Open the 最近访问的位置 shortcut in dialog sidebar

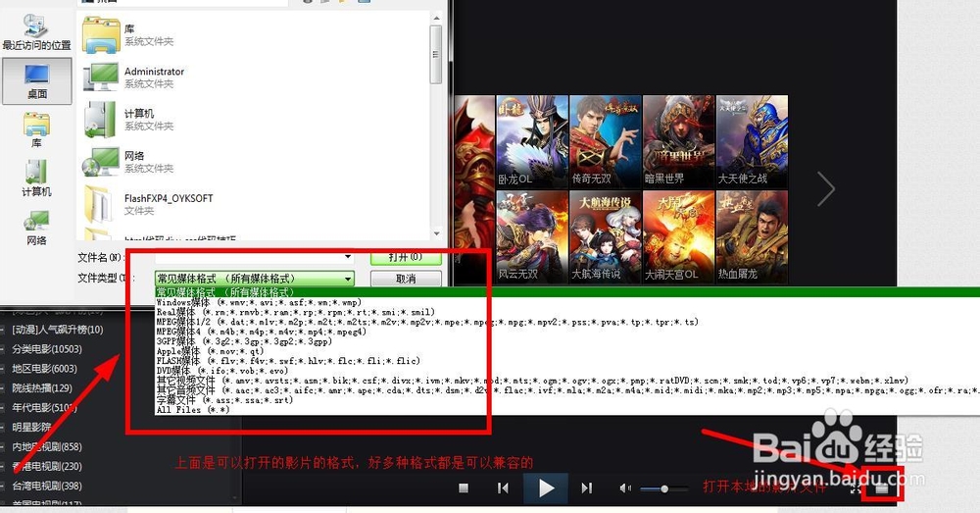coord(36,32)
